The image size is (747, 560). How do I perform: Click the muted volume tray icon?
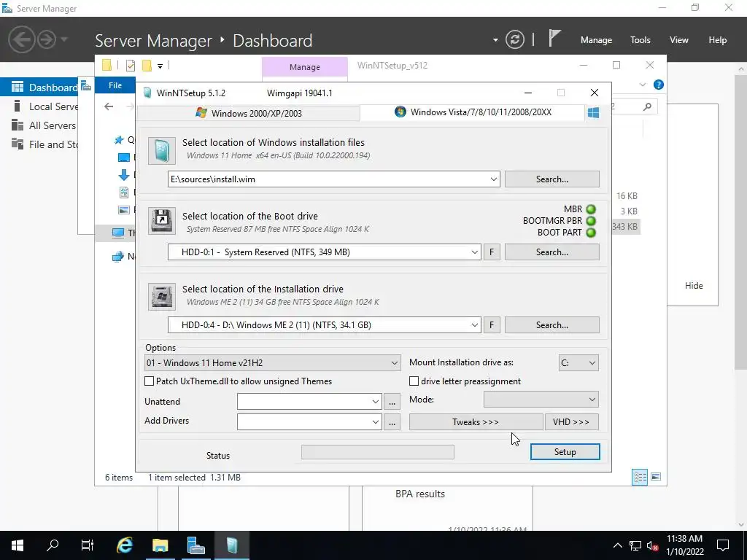(652, 545)
